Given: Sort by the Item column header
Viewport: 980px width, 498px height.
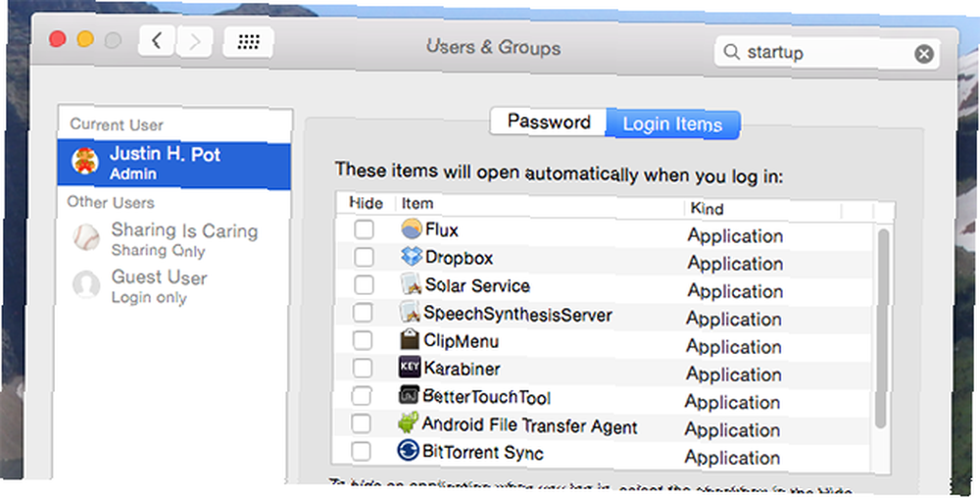Looking at the screenshot, I should point(416,204).
